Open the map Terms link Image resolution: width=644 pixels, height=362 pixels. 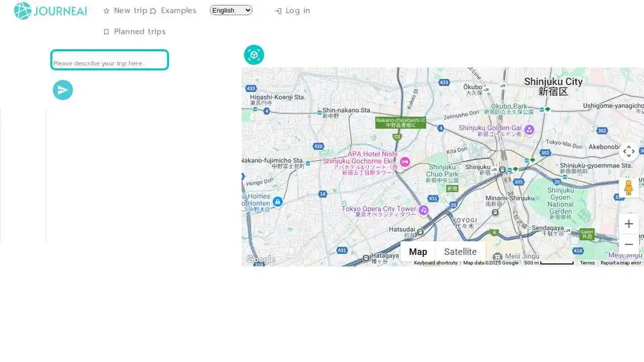click(x=587, y=263)
